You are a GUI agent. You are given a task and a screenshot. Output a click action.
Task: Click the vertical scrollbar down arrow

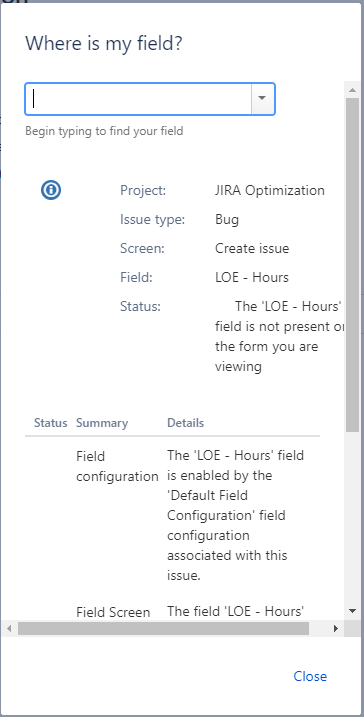pos(352,611)
